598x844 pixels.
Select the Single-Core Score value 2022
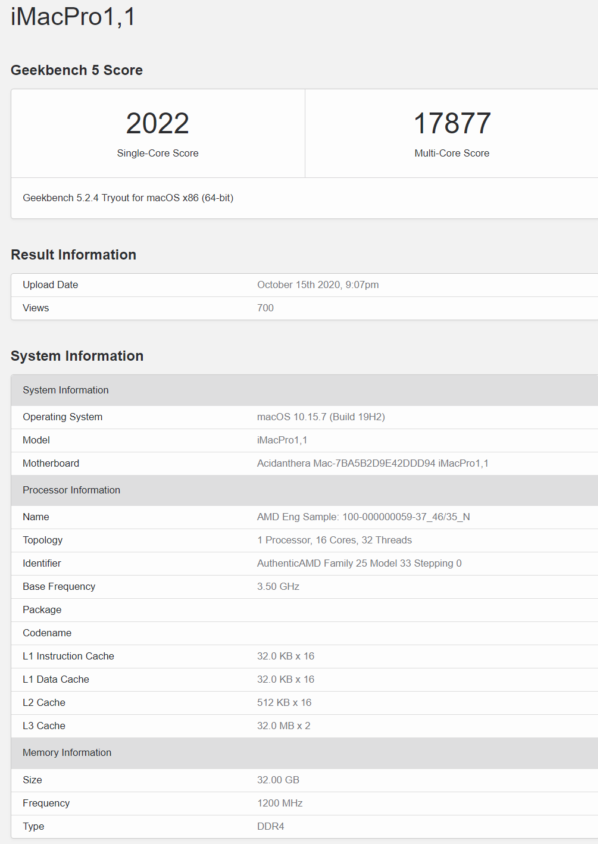coord(158,123)
